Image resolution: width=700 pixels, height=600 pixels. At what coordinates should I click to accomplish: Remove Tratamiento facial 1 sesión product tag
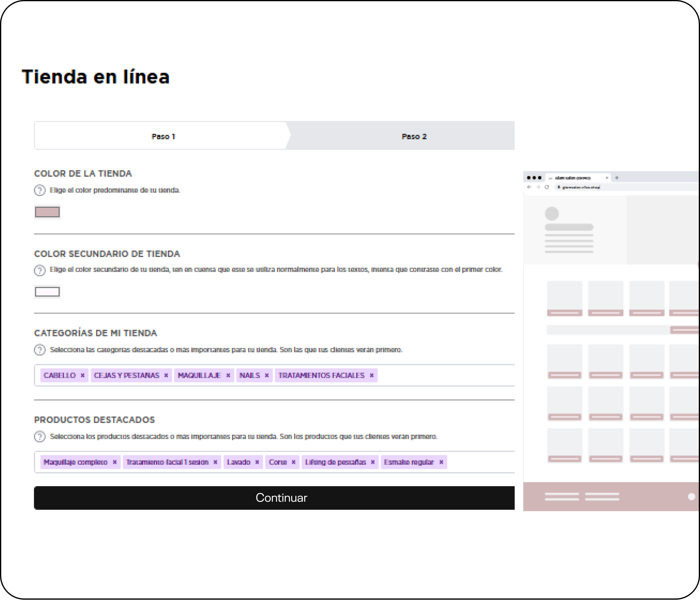click(x=215, y=462)
